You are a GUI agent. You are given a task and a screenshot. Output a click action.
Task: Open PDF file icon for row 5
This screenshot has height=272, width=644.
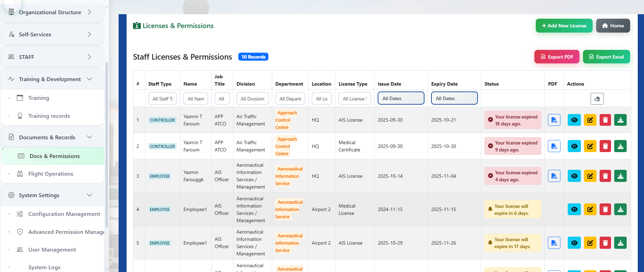click(554, 243)
